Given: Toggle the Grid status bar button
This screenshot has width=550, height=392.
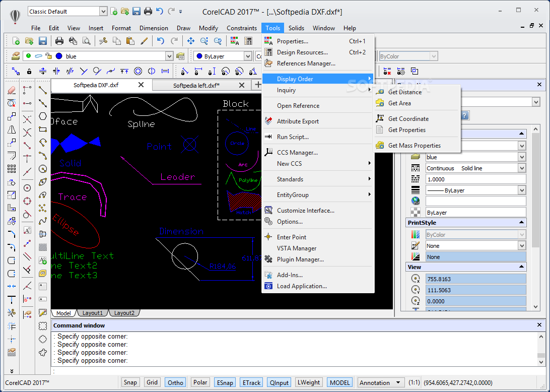Looking at the screenshot, I should click(152, 382).
